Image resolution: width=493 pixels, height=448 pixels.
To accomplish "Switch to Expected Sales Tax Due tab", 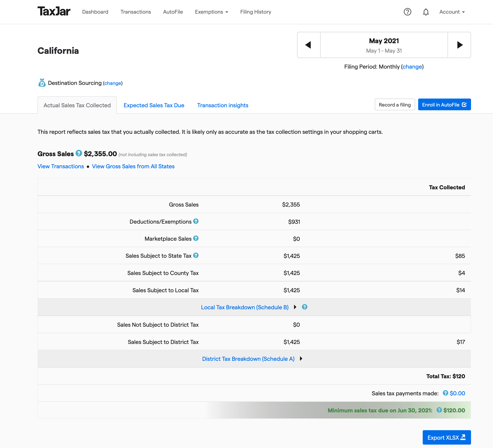I will click(154, 105).
